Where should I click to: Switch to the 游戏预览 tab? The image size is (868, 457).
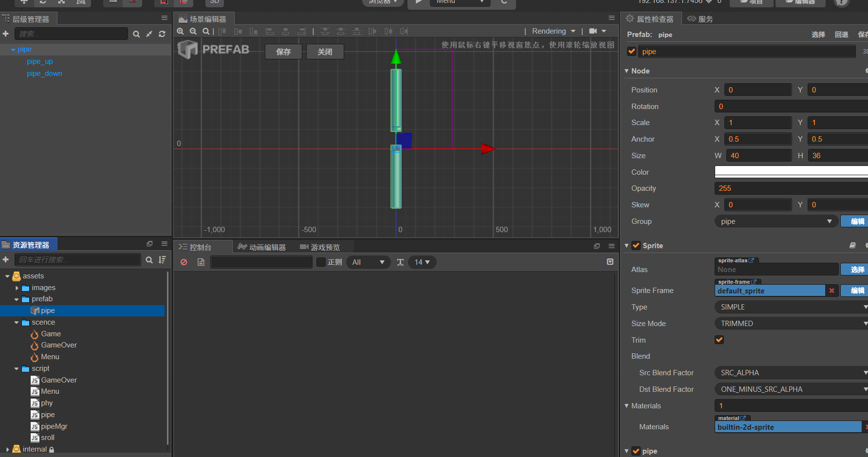320,247
